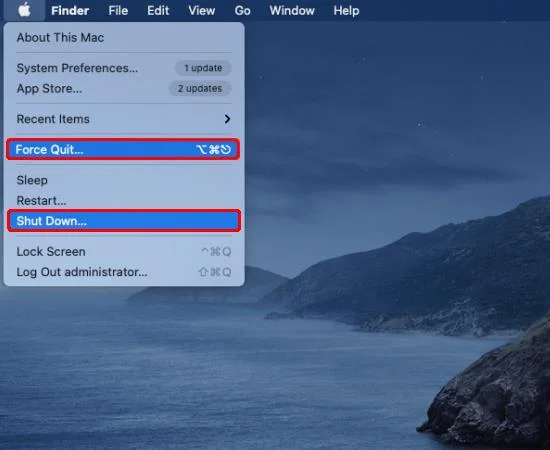Click the Apple logo menu icon
Viewport: 550px width, 450px height.
tap(24, 10)
